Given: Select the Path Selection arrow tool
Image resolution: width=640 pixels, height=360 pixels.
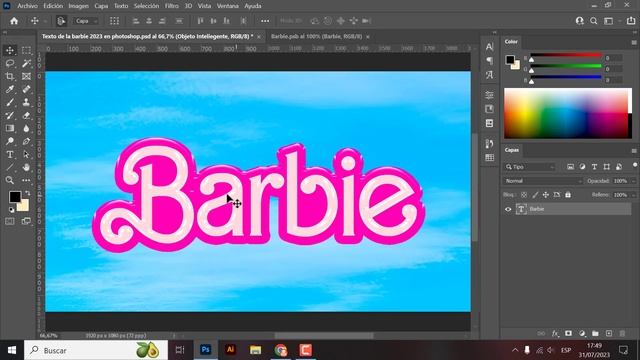Looking at the screenshot, I should (26, 155).
